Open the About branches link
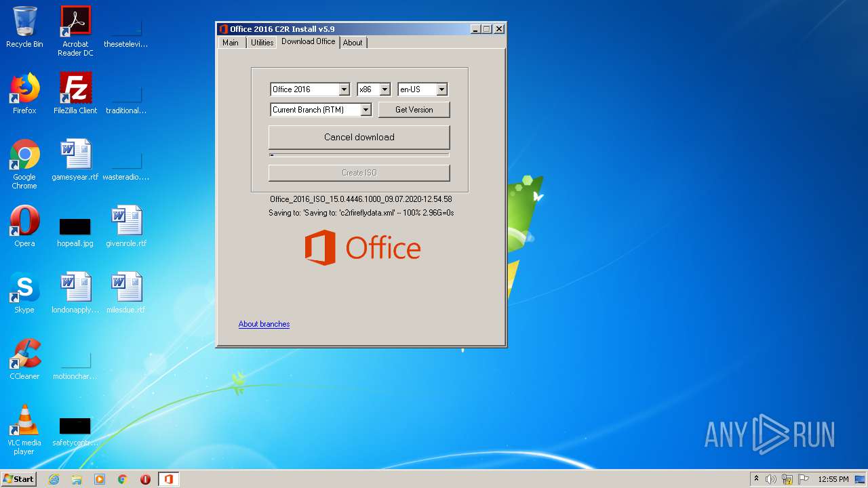Screen dimensions: 868x488 [x=264, y=324]
